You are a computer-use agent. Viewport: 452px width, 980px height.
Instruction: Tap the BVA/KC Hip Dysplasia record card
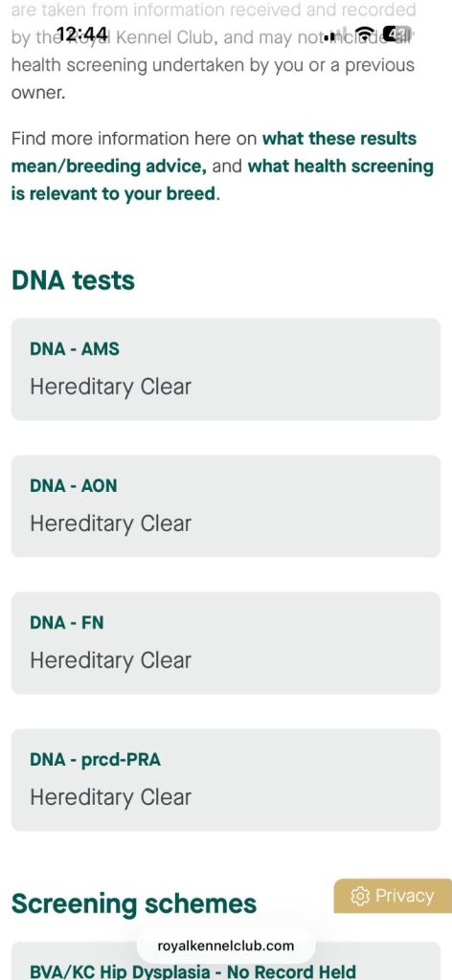tap(226, 961)
